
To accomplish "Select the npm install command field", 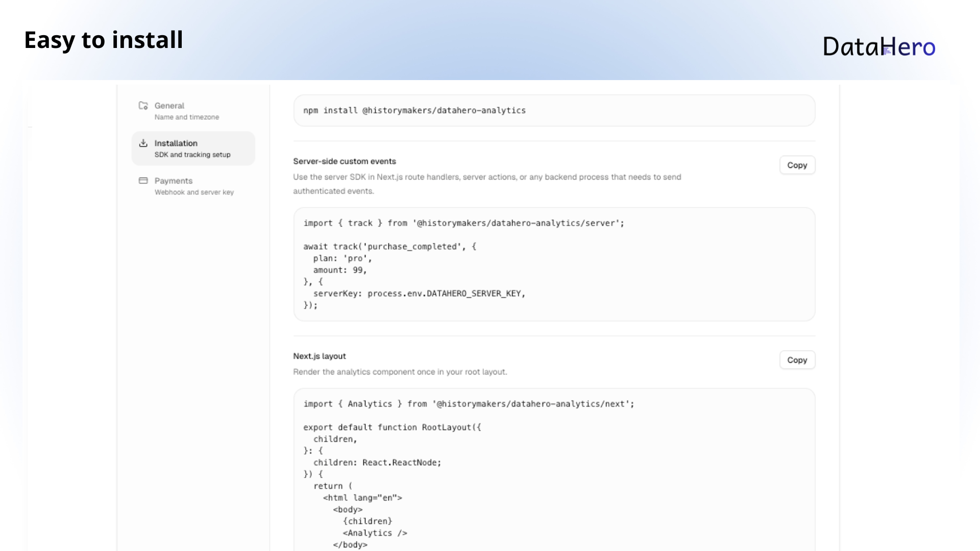I will [554, 110].
